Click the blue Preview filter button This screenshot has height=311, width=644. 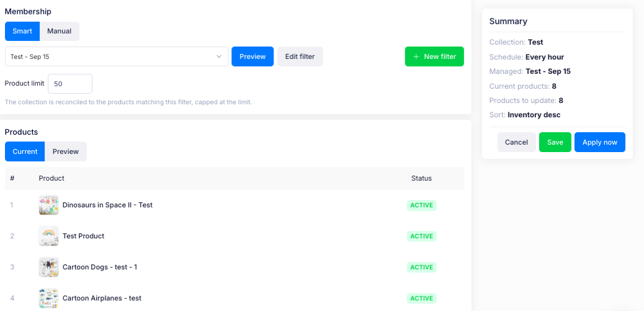(x=253, y=56)
